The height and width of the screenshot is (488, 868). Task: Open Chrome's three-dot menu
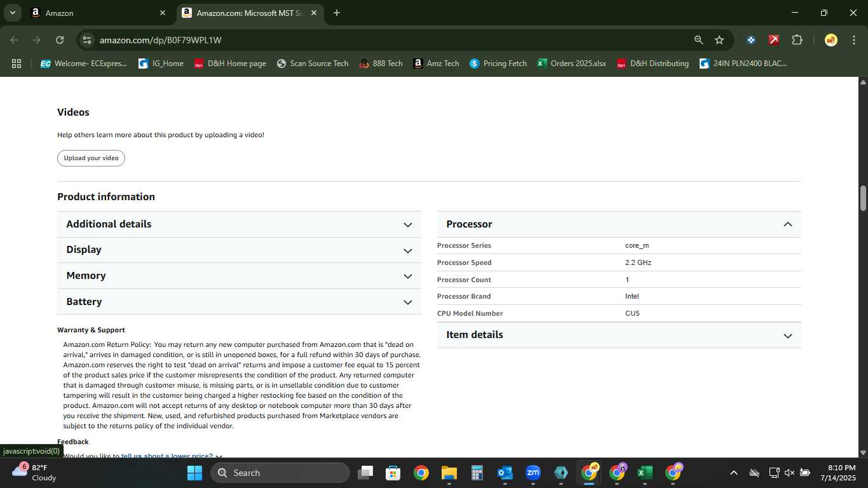(x=853, y=40)
